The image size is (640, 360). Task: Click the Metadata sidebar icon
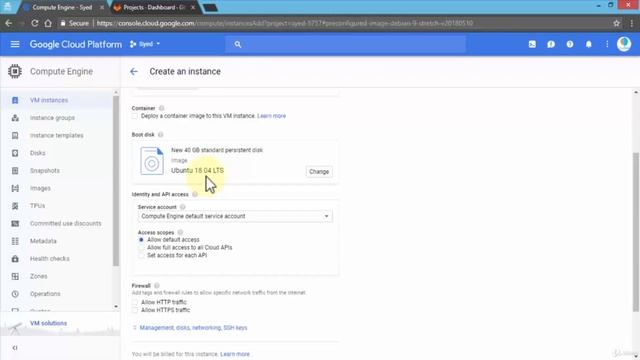tap(15, 241)
